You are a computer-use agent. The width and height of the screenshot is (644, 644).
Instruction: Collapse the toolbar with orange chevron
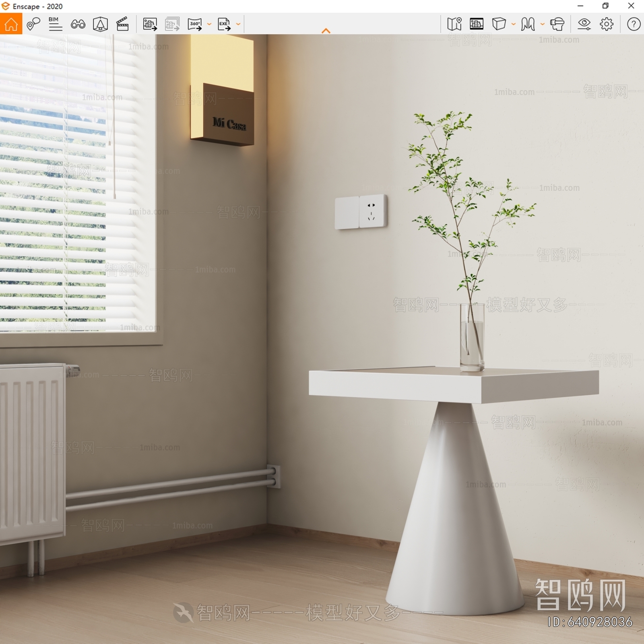click(x=326, y=31)
